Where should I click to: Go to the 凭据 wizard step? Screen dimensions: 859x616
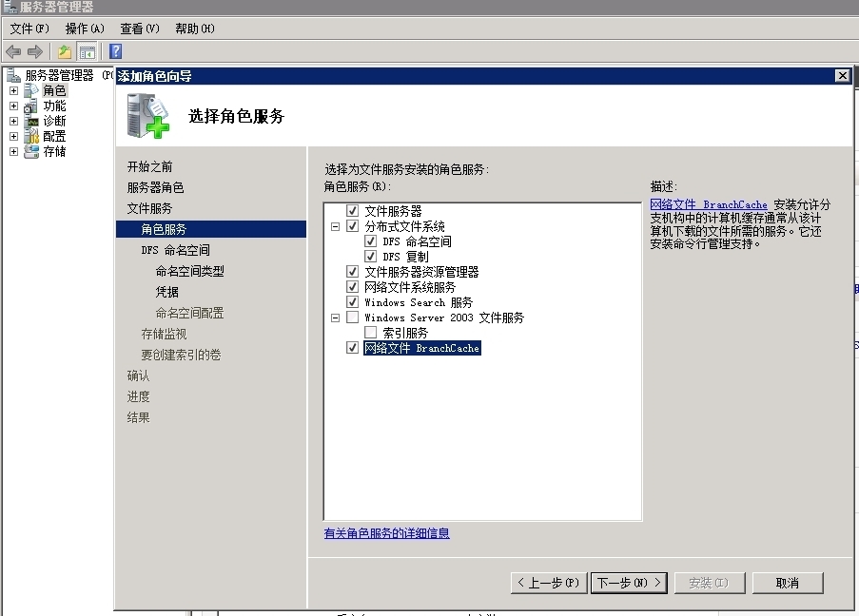click(x=167, y=292)
